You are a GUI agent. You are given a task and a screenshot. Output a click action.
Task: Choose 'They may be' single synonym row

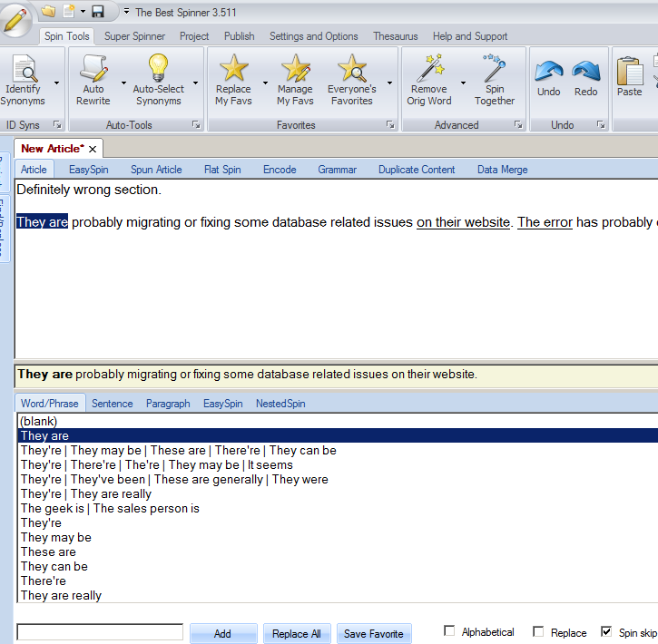click(x=338, y=538)
